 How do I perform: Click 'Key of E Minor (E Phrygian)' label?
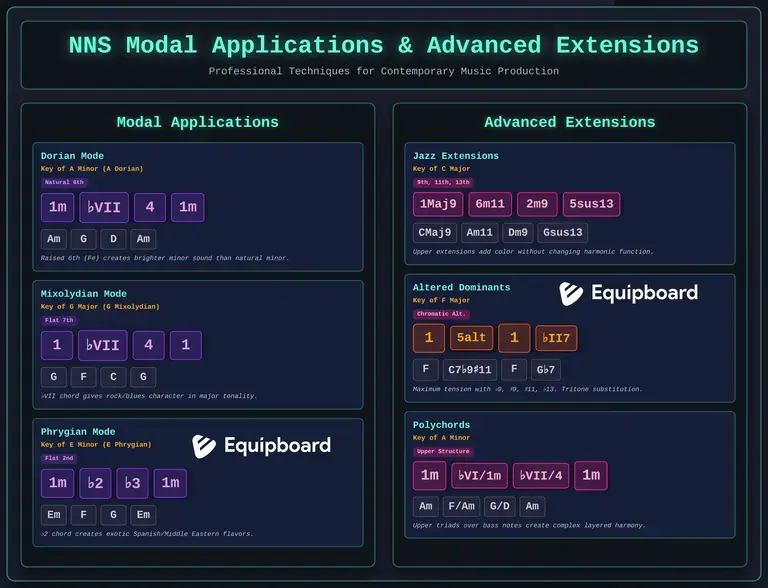coord(96,444)
